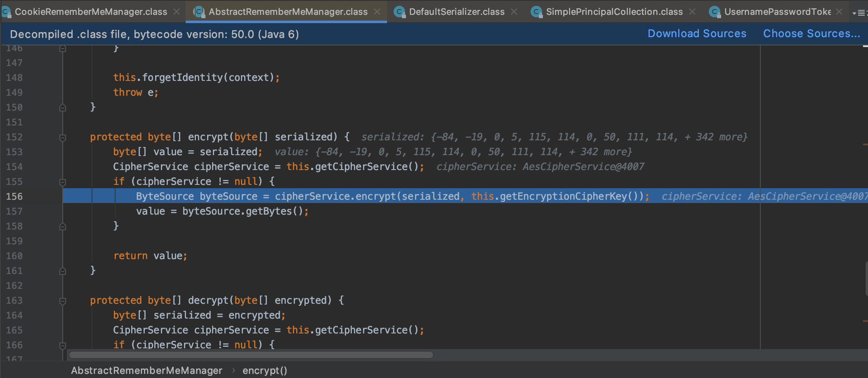Click the class icon on the AbstractRememberMeManager tab

tap(199, 12)
